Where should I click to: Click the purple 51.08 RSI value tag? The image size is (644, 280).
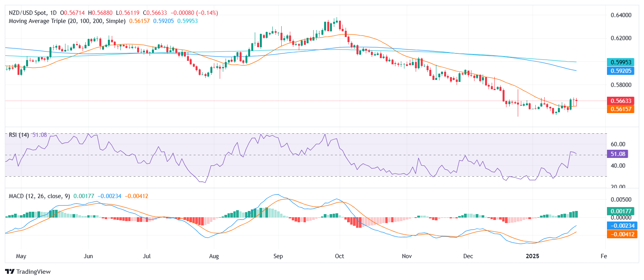618,154
